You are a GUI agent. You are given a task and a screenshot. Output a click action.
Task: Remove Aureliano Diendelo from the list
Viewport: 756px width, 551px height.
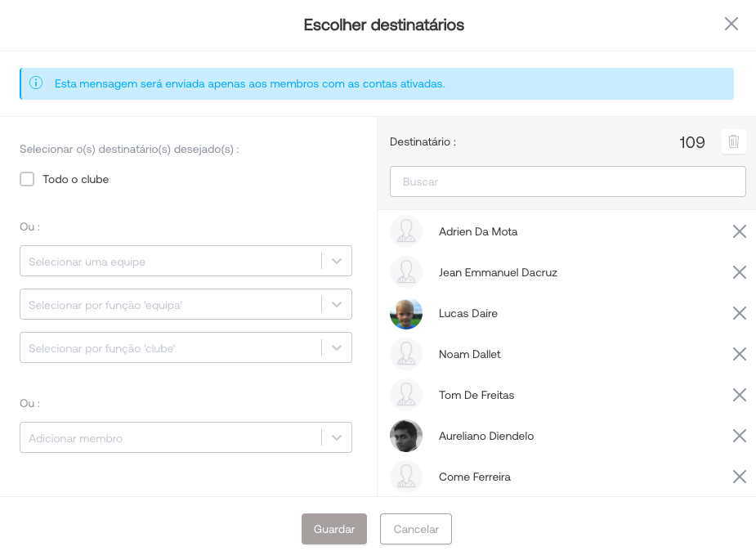[739, 436]
